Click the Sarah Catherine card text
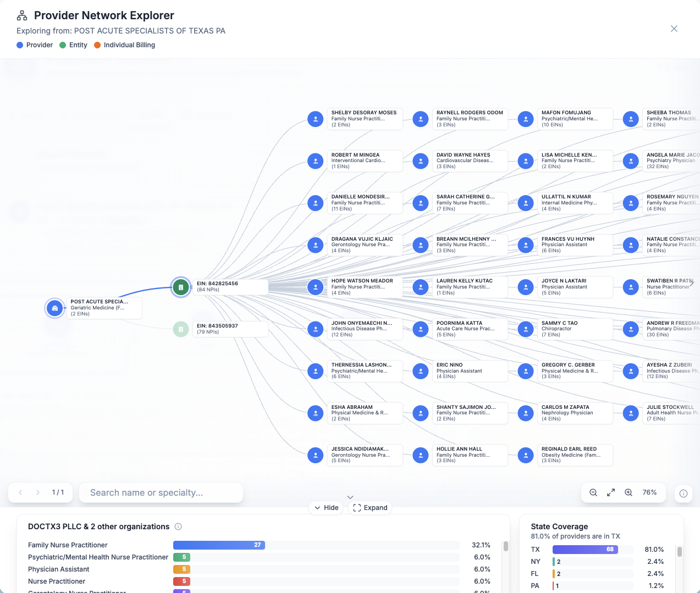Image resolution: width=700 pixels, height=593 pixels. 465,202
